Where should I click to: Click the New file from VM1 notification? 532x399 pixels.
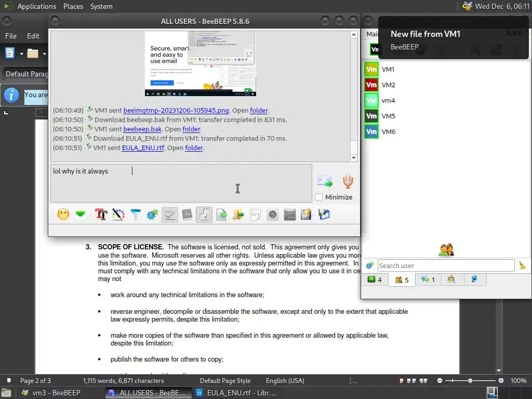[453, 37]
